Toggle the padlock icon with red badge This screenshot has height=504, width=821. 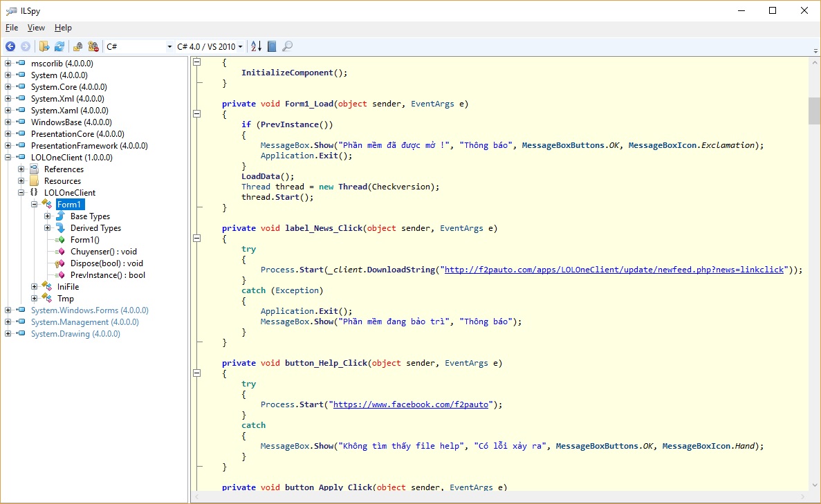93,46
